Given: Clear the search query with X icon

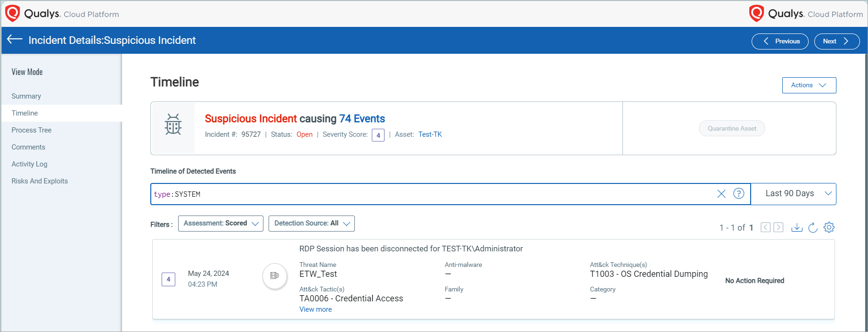Looking at the screenshot, I should pyautogui.click(x=721, y=194).
